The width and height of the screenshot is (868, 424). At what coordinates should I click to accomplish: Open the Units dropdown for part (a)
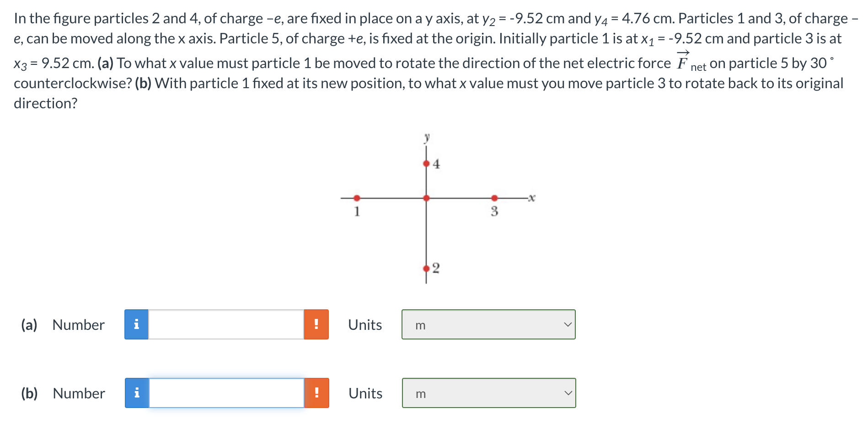point(488,324)
